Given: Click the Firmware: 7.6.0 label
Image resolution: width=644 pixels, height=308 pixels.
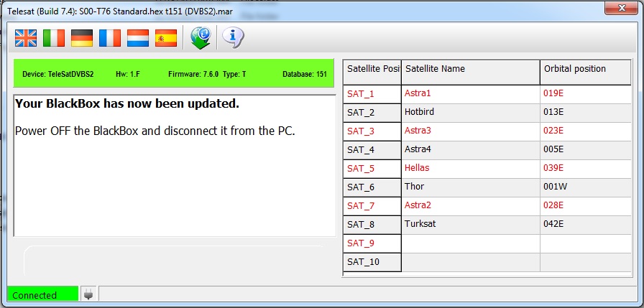Looking at the screenshot, I should 193,75.
